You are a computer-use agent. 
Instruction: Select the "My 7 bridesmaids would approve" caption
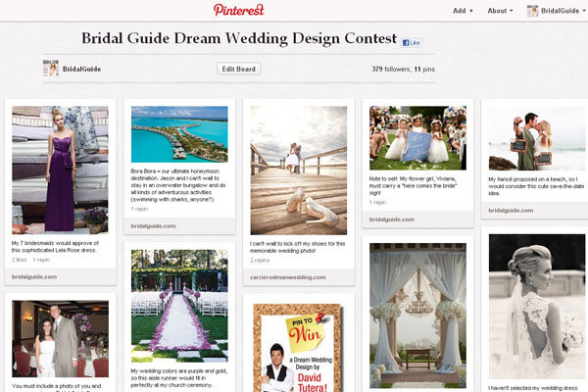click(x=55, y=246)
